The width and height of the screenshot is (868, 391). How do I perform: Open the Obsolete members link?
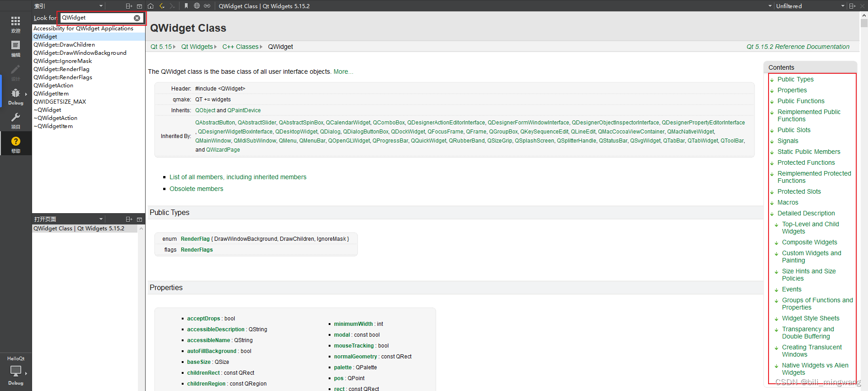click(x=196, y=189)
